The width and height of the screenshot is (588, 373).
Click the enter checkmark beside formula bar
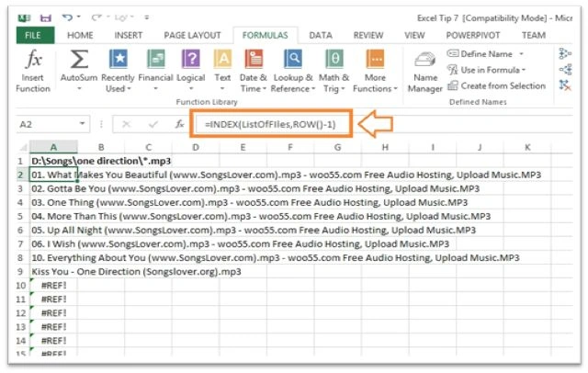click(153, 124)
